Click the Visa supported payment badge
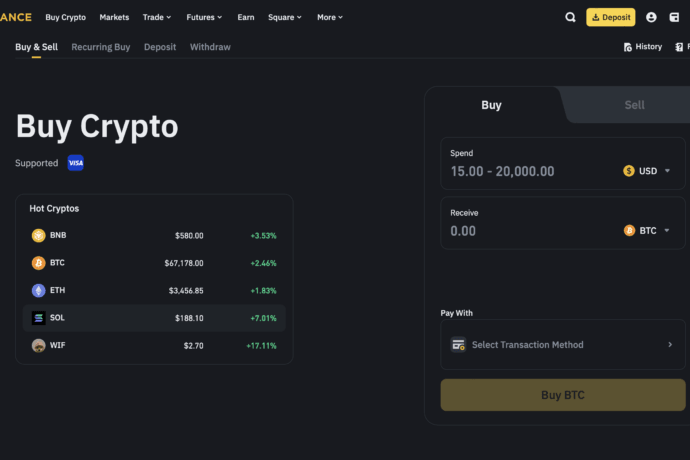Screen dimensions: 690x460 point(76,163)
